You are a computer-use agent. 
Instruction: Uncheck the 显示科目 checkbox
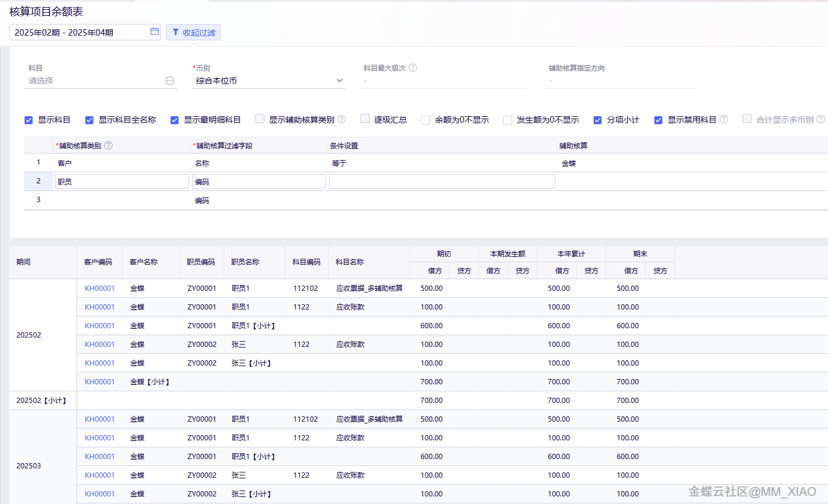29,120
